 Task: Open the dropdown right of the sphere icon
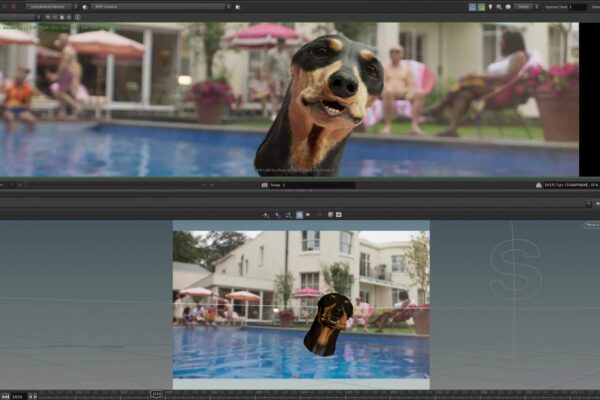pos(527,7)
